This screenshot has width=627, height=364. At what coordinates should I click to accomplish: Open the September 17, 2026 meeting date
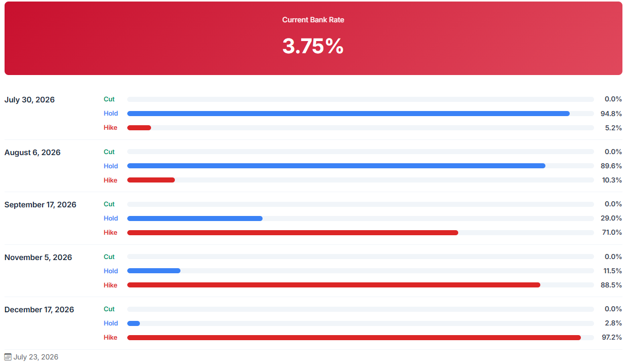coord(41,205)
